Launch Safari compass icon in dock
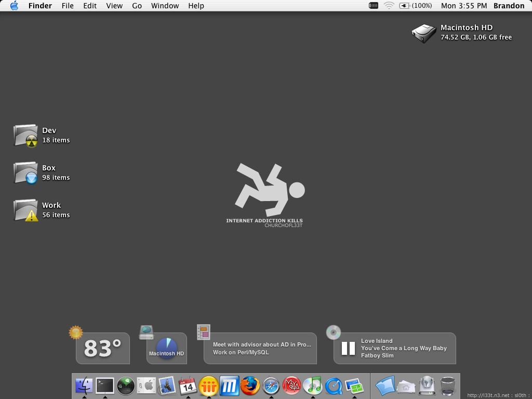The height and width of the screenshot is (399, 532). [x=271, y=385]
